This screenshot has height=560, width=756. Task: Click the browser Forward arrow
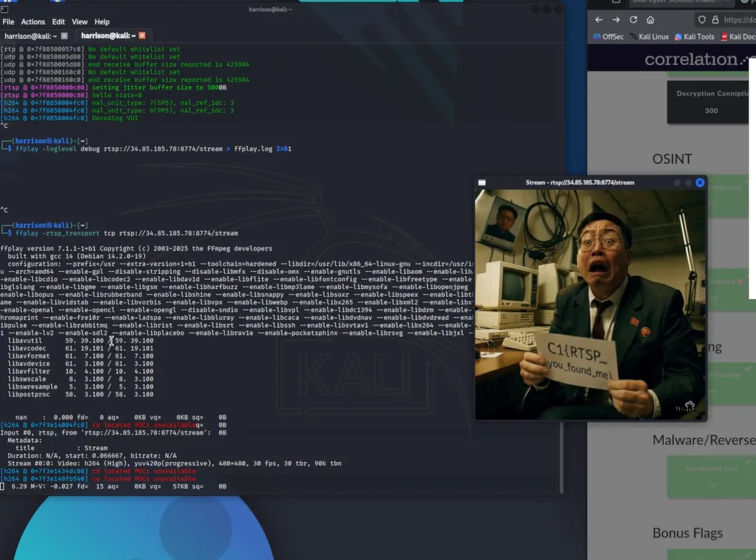point(616,20)
